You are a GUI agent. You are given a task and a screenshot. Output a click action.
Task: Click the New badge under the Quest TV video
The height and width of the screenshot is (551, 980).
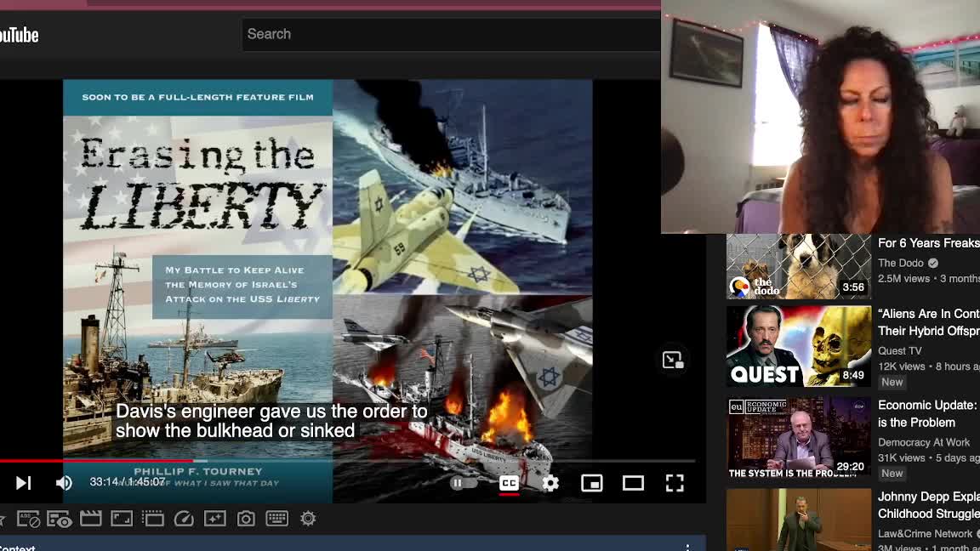coord(892,382)
